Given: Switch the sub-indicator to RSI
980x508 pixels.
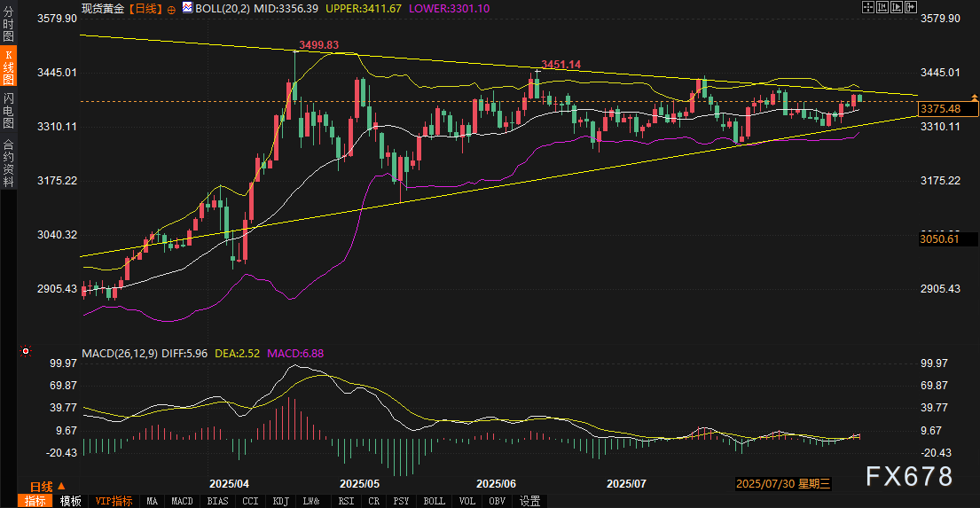Looking at the screenshot, I should point(345,501).
